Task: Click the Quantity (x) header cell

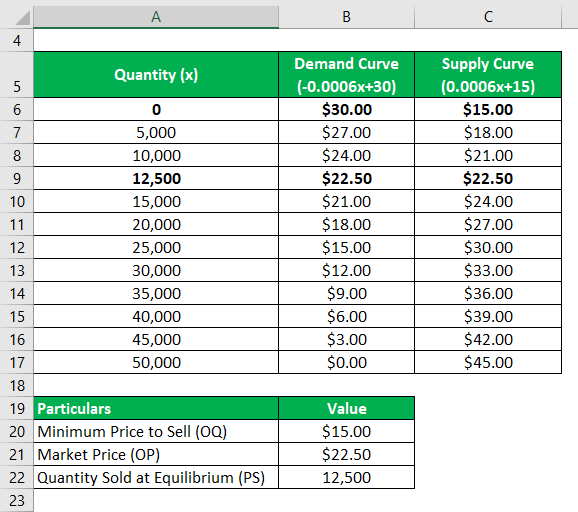Action: click(x=156, y=75)
